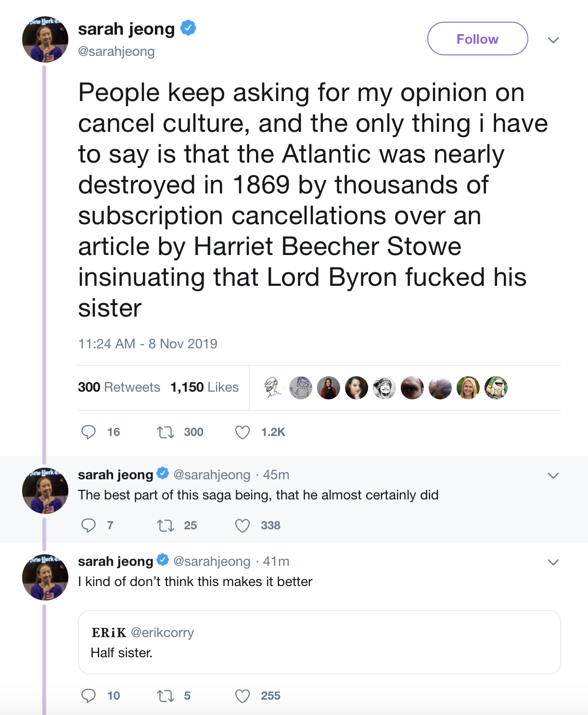The height and width of the screenshot is (715, 588).
Task: Retweet the tweet with 5 retweets
Action: (x=166, y=696)
